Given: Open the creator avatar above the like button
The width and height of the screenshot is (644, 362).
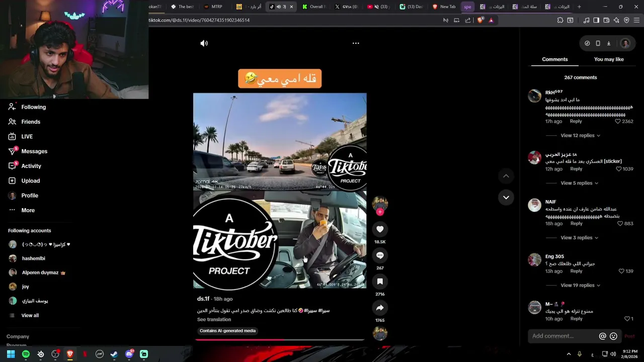Looking at the screenshot, I should pos(380,203).
